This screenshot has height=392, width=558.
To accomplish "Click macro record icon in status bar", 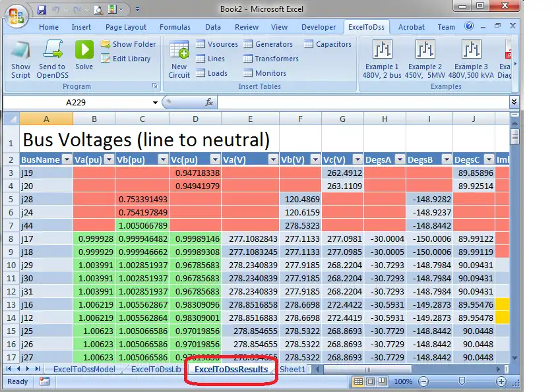I will click(x=44, y=381).
